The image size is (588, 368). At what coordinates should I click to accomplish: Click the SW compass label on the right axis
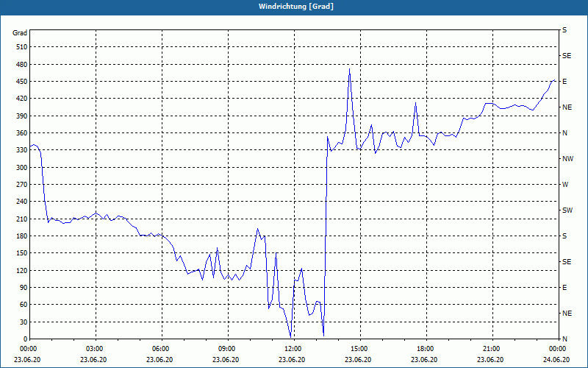[567, 210]
